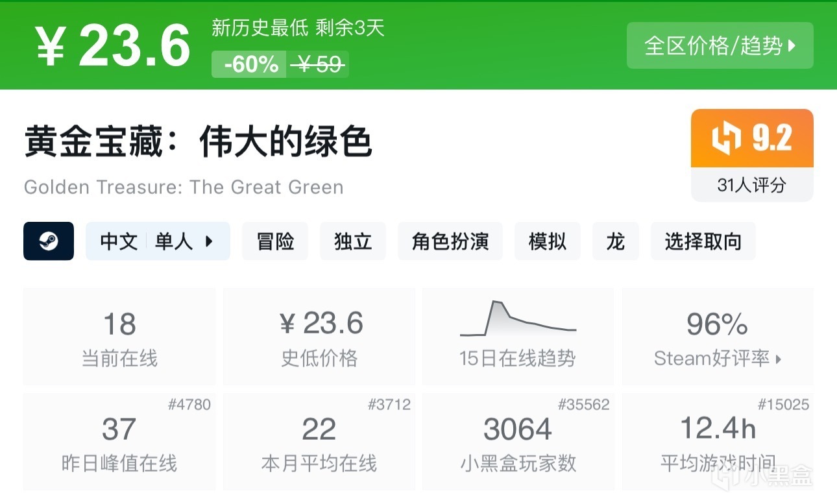Open the Steam platform icon
The image size is (837, 504).
[49, 241]
